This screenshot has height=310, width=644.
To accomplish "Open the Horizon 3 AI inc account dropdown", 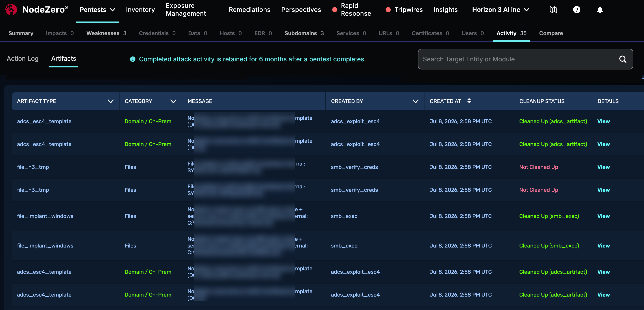I will click(x=500, y=10).
